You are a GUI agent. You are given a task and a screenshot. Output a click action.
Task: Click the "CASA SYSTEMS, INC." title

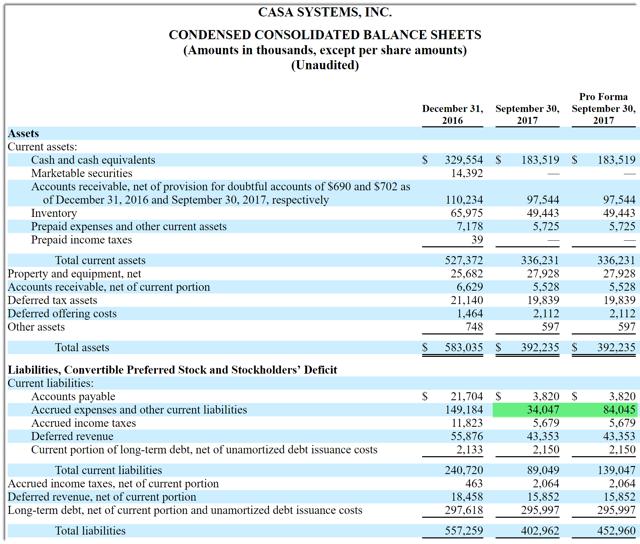click(325, 12)
